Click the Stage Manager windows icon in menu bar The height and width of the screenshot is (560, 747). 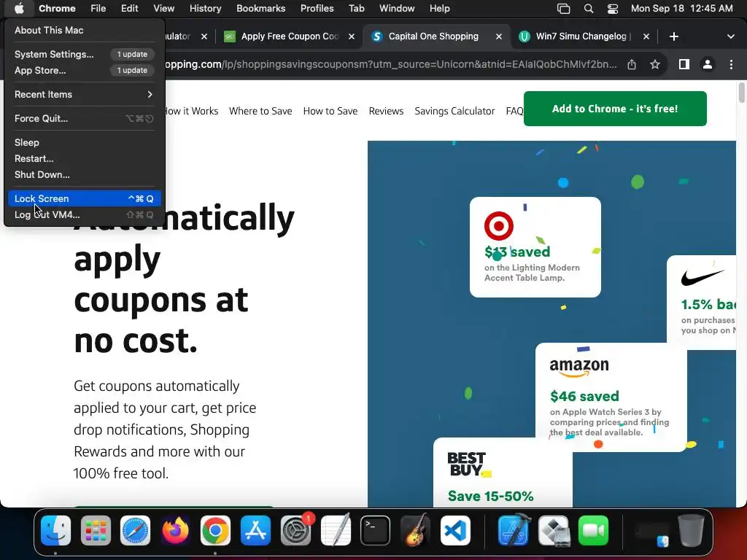[564, 9]
